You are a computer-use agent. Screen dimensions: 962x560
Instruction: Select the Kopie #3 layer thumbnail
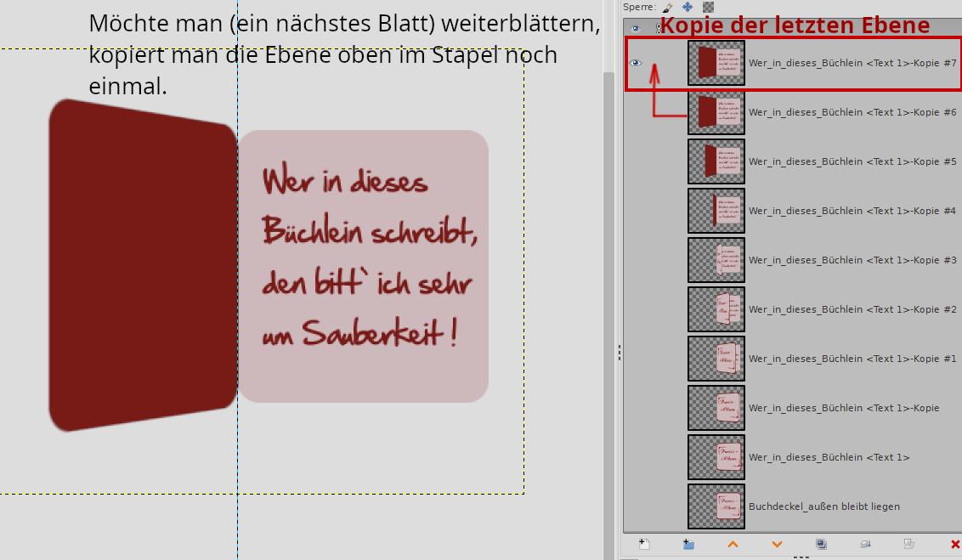(716, 260)
